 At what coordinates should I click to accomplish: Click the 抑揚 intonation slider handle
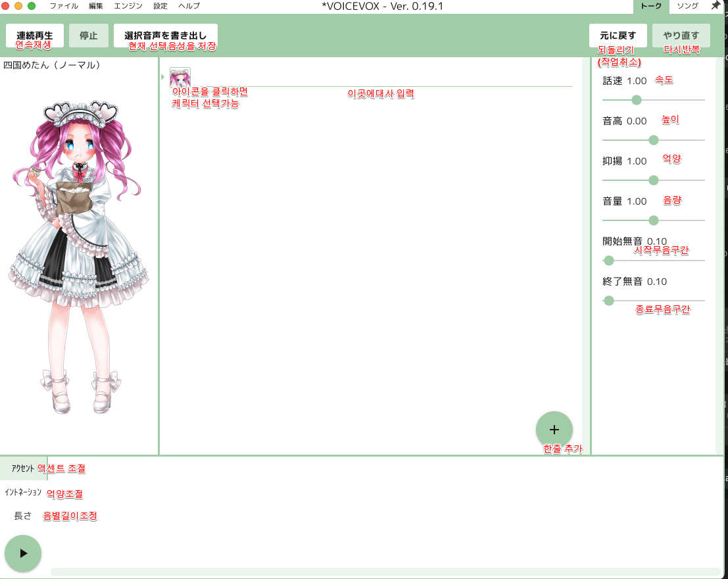click(653, 180)
